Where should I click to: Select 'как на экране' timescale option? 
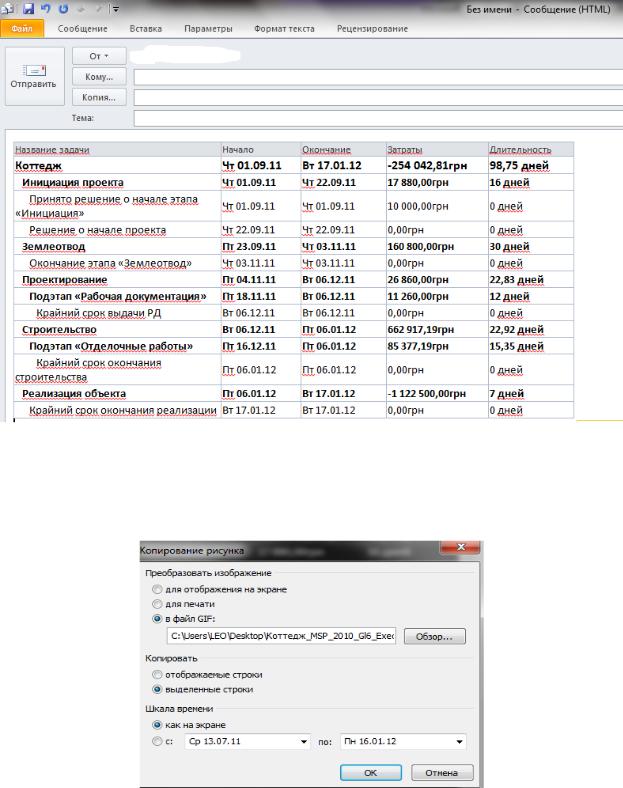pos(157,725)
